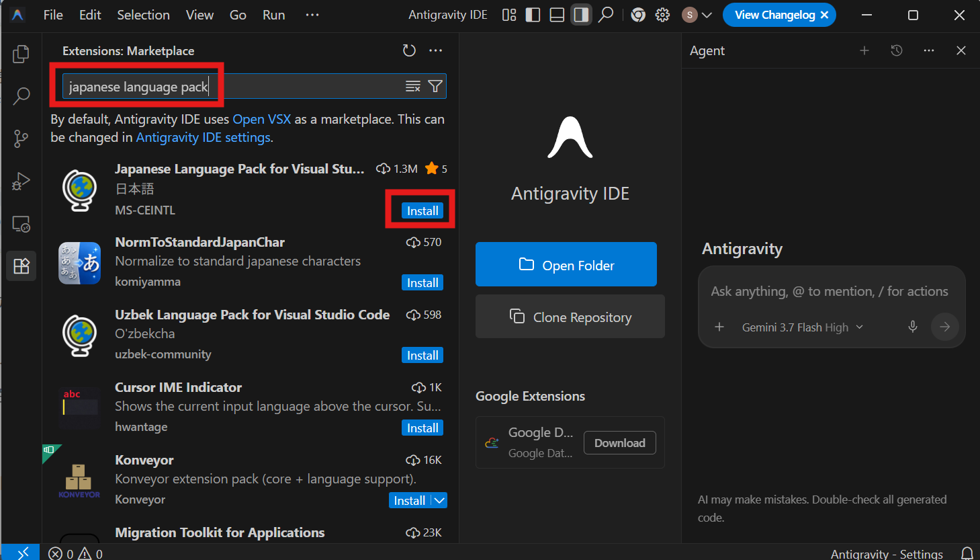Select Migration Toolkit for Applications entry
Screen dimensions: 980x560
220,532
